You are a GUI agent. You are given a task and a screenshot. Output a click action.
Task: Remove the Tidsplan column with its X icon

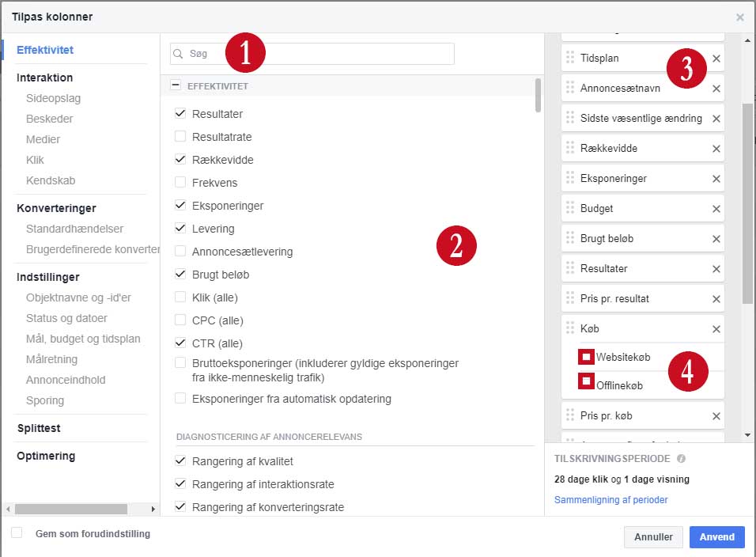click(716, 58)
